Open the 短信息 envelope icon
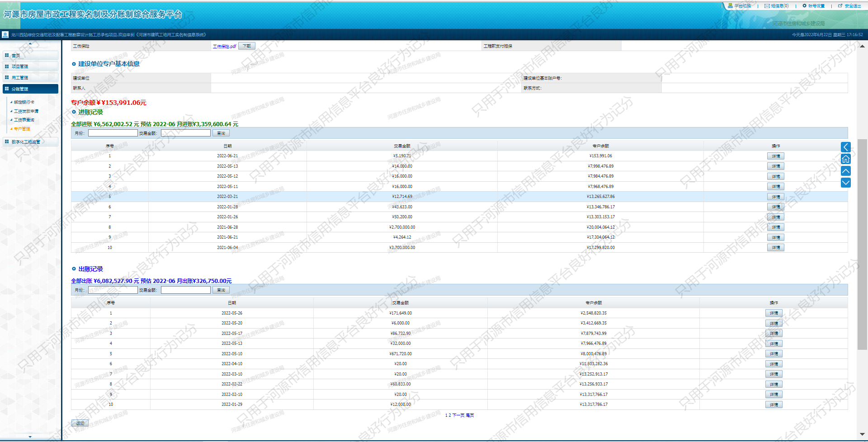This screenshot has height=442, width=868. tap(767, 6)
